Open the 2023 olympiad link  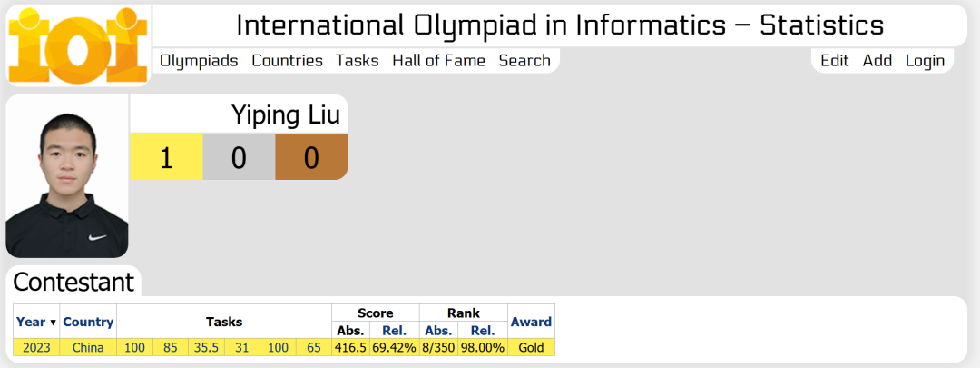[x=36, y=347]
